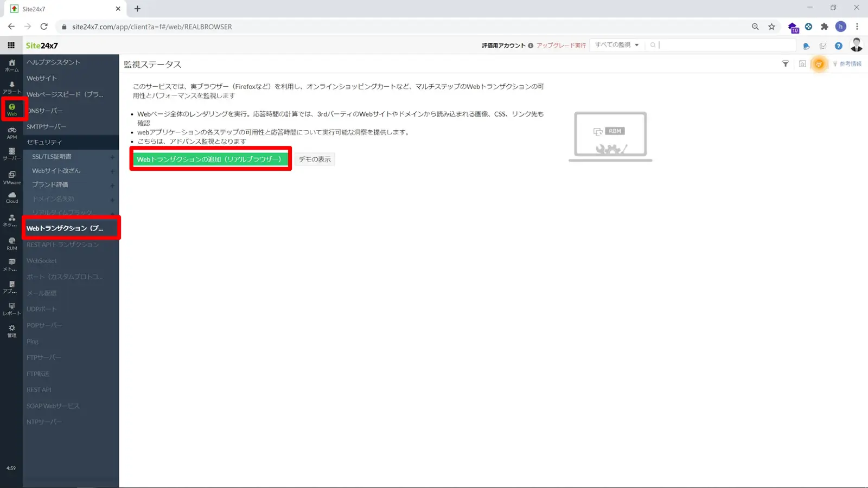Open the user profile avatar
The image size is (868, 488).
(x=857, y=45)
